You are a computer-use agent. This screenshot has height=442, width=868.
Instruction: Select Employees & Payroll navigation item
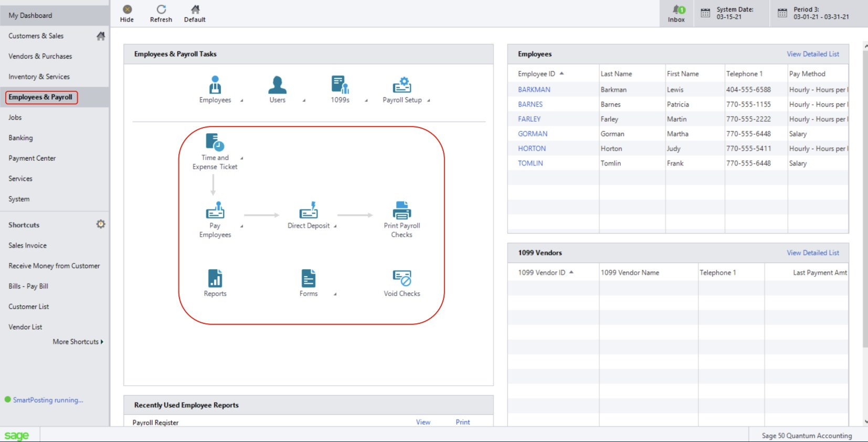41,97
